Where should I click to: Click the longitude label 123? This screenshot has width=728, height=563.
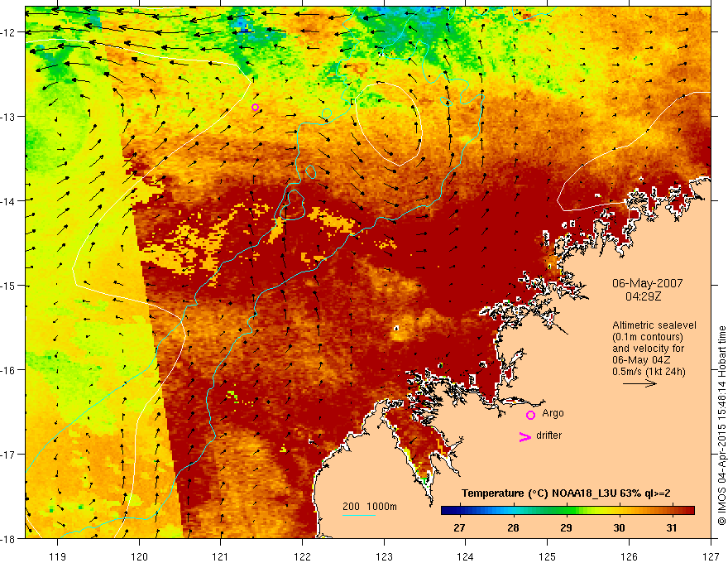pos(384,556)
